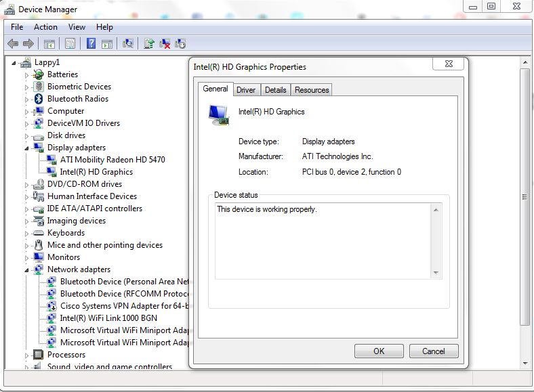Click the Monitors category icon
Image resolution: width=534 pixels, height=392 pixels.
(39, 257)
